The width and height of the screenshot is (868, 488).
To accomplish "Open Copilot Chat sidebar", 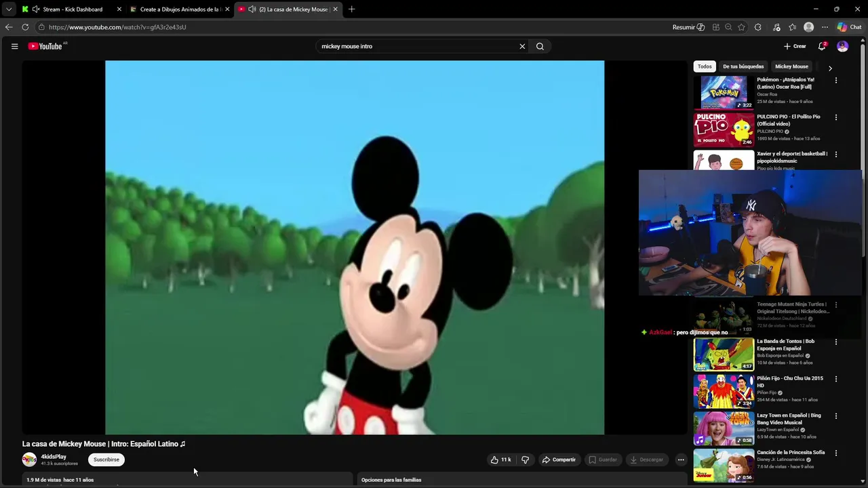I will 849,27.
